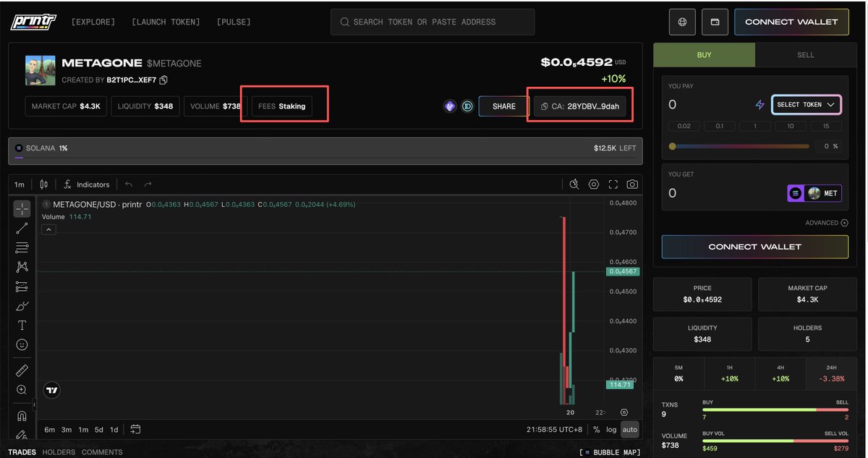Viewport: 868px width, 458px height.
Task: Select the brush drawing tool
Action: point(22,306)
